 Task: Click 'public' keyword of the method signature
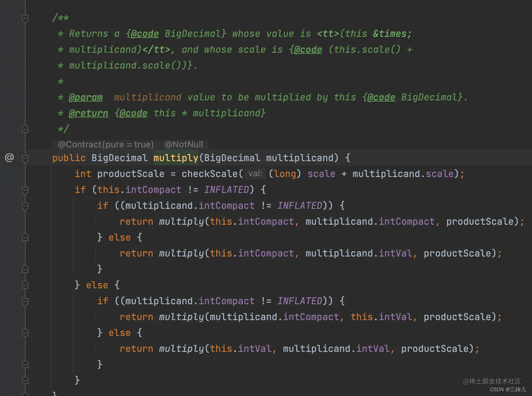[69, 158]
